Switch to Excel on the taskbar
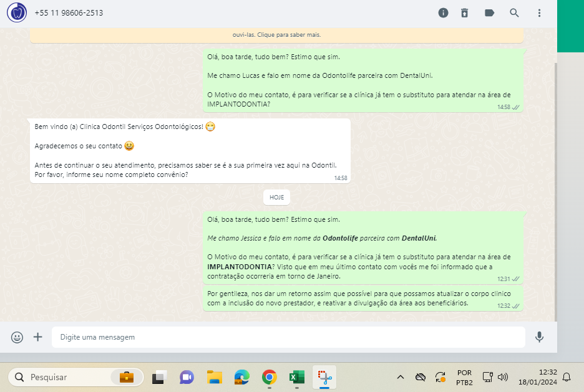 click(x=297, y=378)
